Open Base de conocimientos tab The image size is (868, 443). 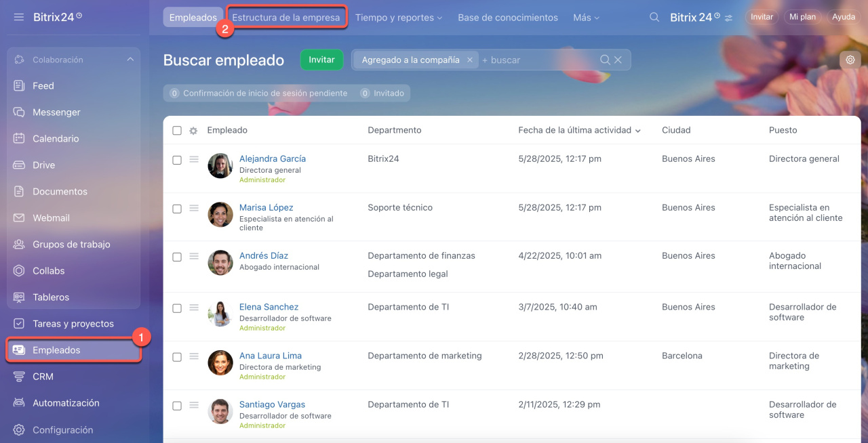point(507,18)
